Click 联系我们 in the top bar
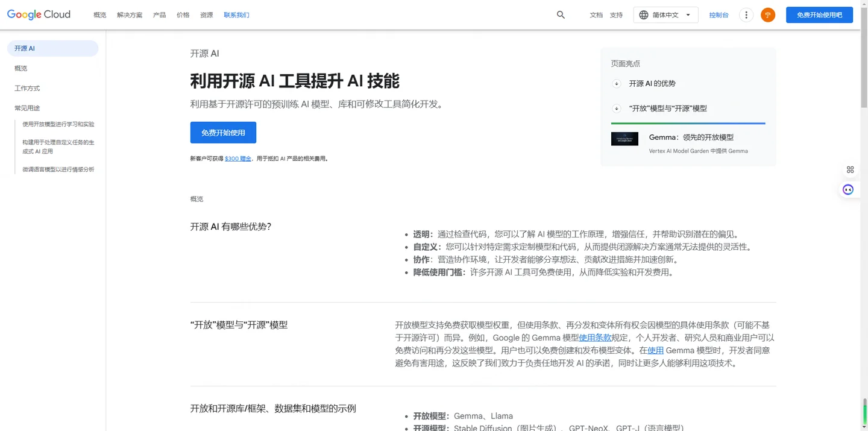 (236, 15)
